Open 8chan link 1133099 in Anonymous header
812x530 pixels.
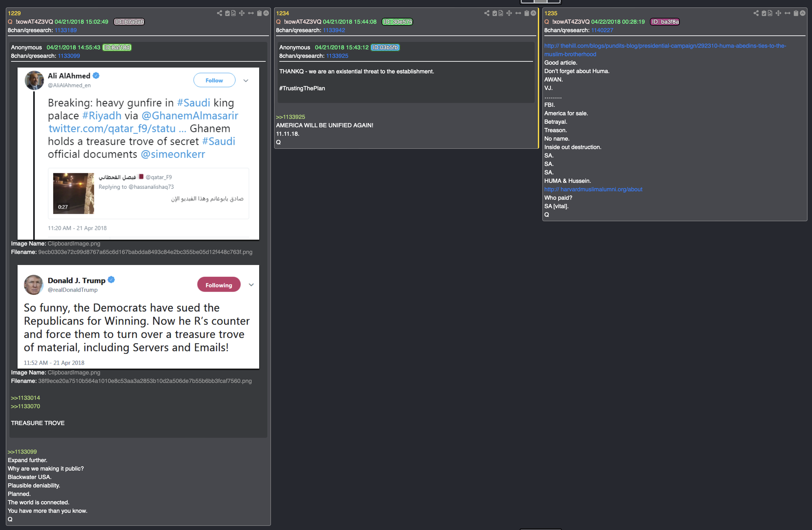point(69,56)
